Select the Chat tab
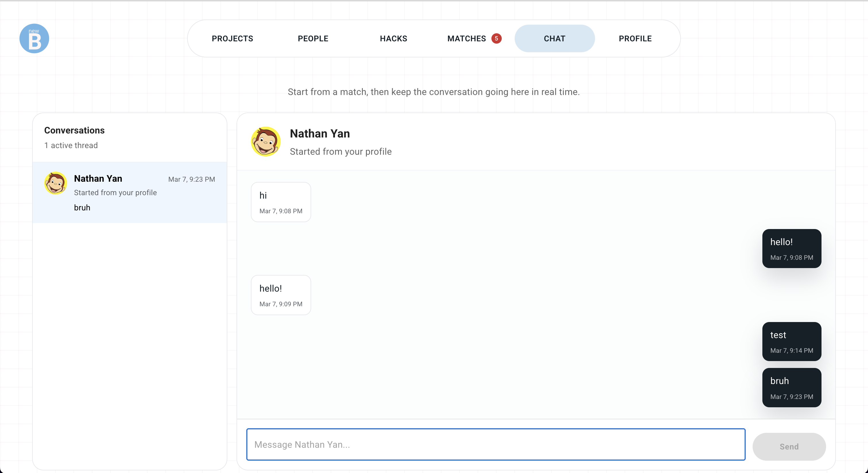This screenshot has height=473, width=868. click(554, 38)
